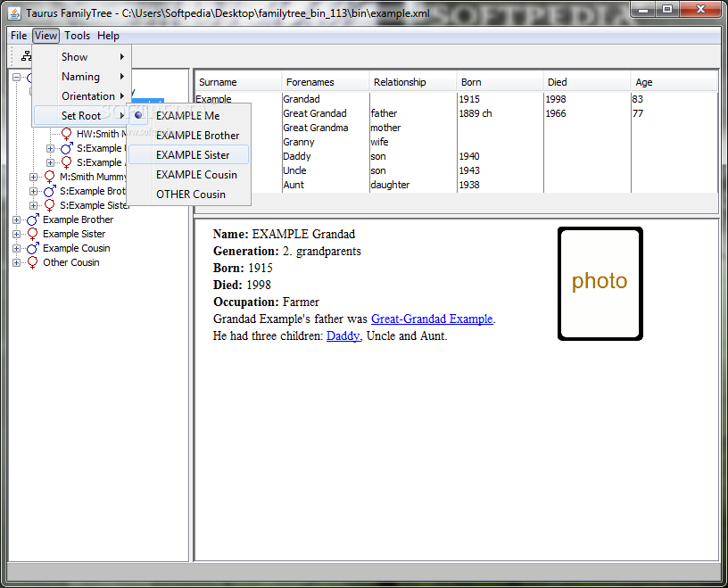Screen dimensions: 728x588
Task: Click the photo placeholder thumbnail
Action: [x=600, y=284]
